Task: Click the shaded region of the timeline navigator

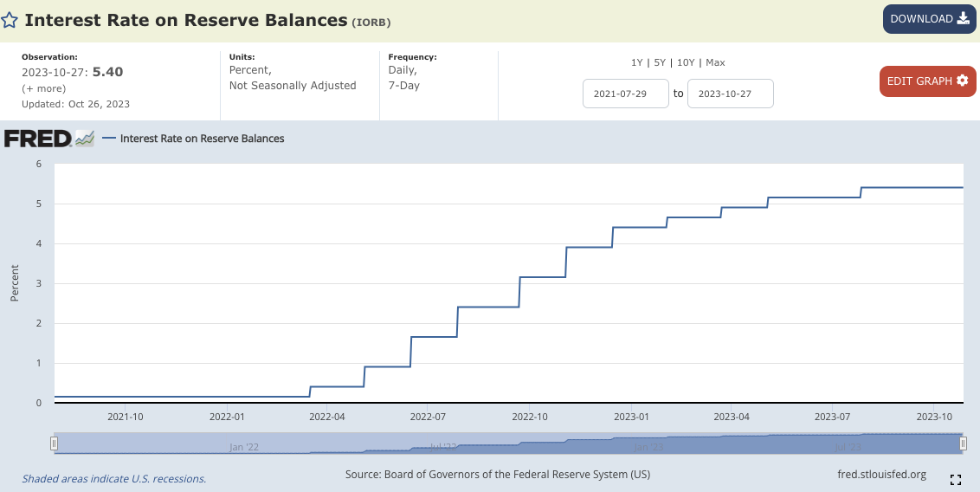Action: pyautogui.click(x=508, y=443)
